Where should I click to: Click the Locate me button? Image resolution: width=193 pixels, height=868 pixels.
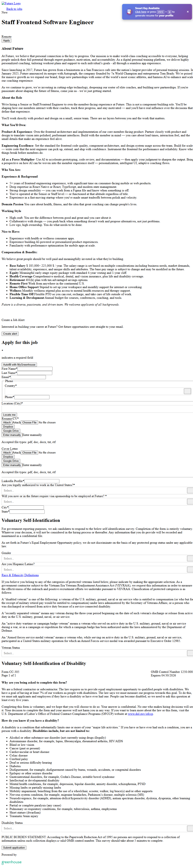9,415
